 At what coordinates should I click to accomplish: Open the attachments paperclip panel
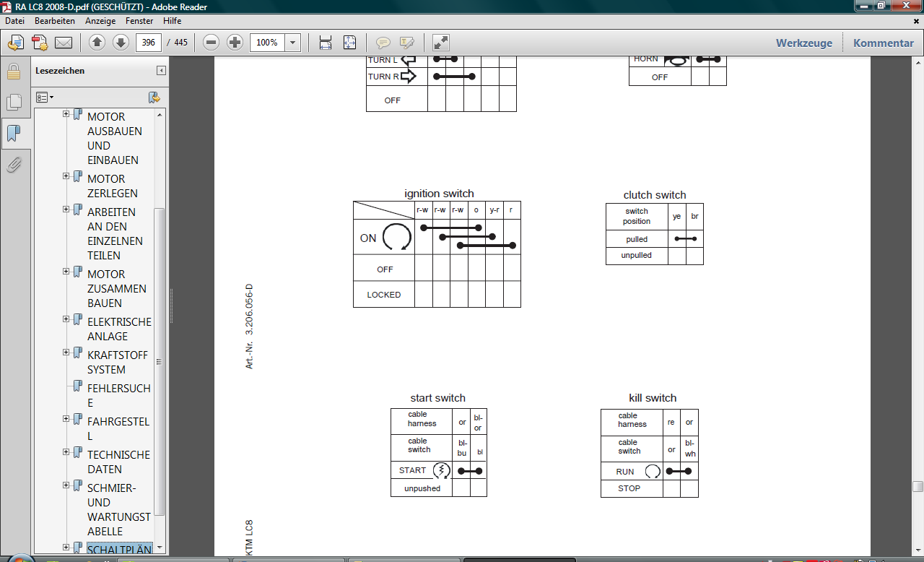coord(14,165)
